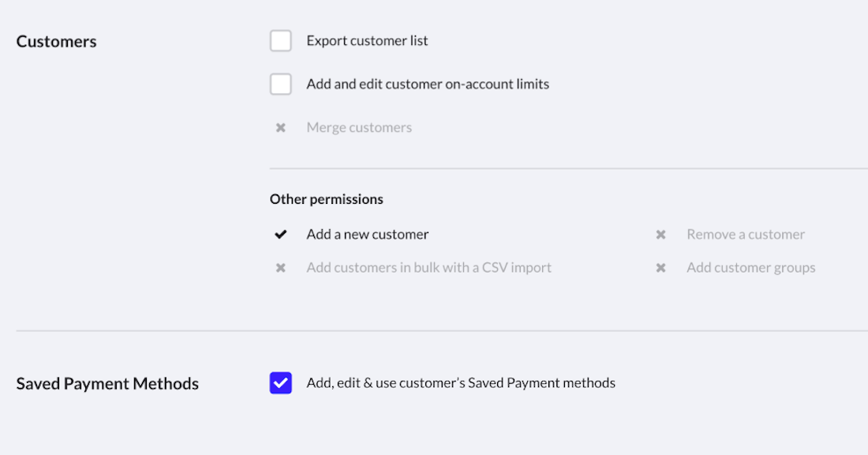Viewport: 868px width, 455px height.
Task: Tick Add and edit customer on-account limits checkbox
Action: click(281, 84)
